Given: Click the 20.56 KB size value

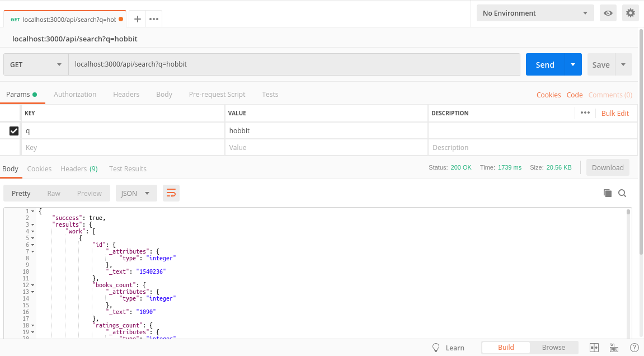Looking at the screenshot, I should [559, 167].
